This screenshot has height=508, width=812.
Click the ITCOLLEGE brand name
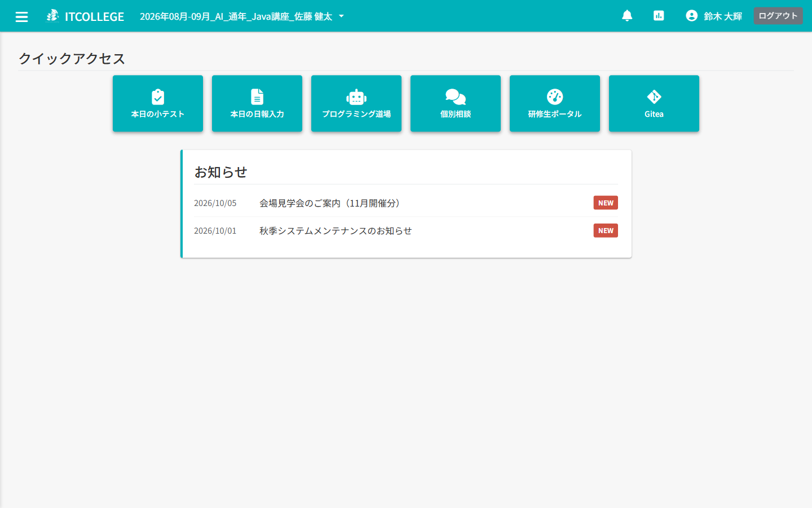(x=94, y=16)
